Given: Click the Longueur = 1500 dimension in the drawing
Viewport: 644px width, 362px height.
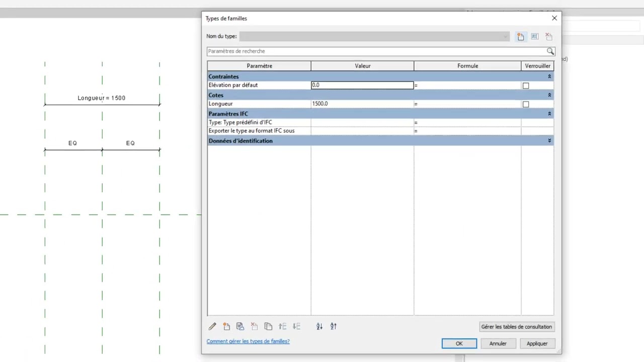Looking at the screenshot, I should (102, 98).
